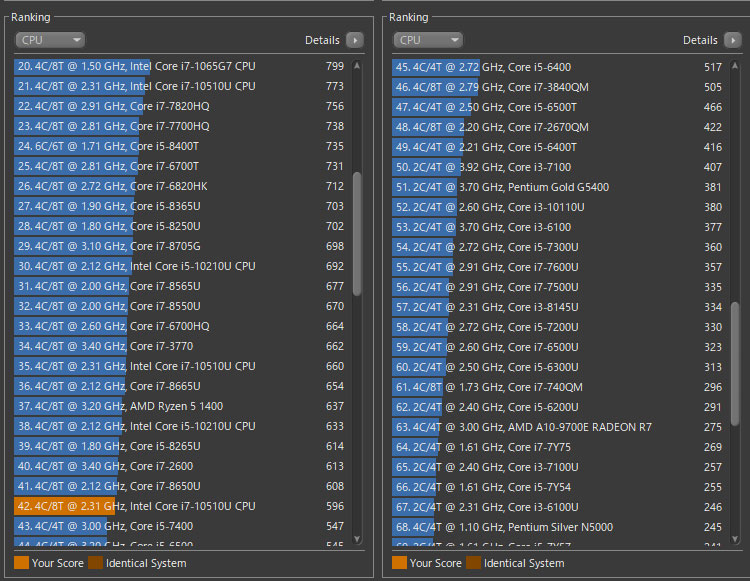Select rank 43 Core i5-7400 row
This screenshot has width=750, height=581.
pyautogui.click(x=181, y=526)
